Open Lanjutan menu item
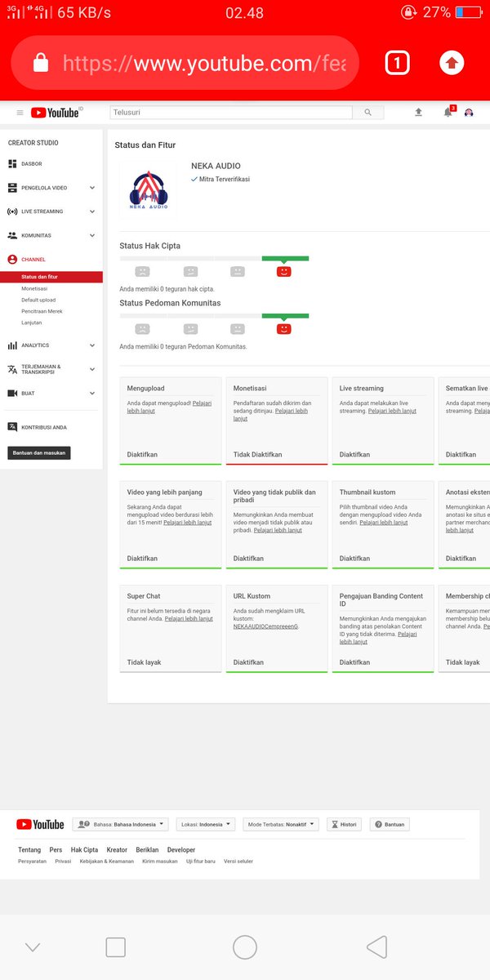490x980 pixels. pos(31,323)
